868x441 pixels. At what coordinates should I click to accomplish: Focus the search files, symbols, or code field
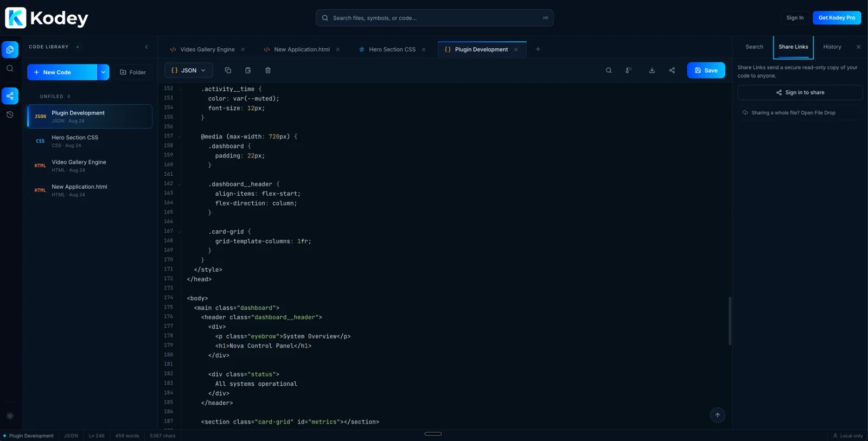[x=435, y=18]
